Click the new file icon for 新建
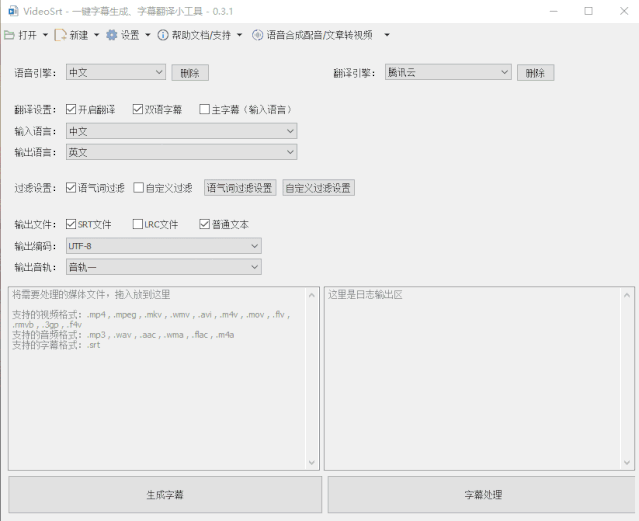Viewport: 639px width, 521px height. click(x=60, y=35)
